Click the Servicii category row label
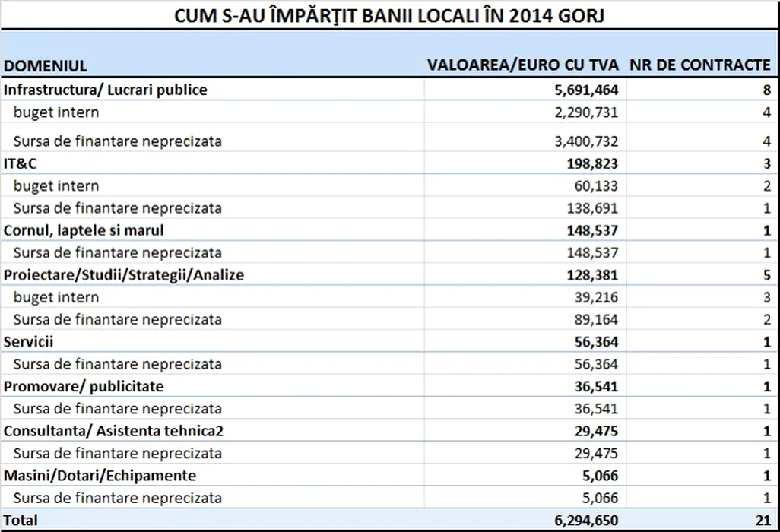This screenshot has height=532, width=780. [29, 341]
